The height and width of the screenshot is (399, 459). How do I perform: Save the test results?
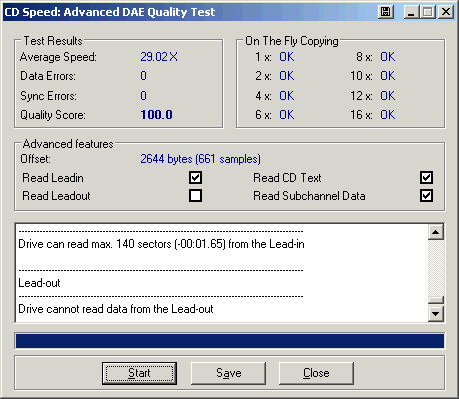(x=229, y=373)
